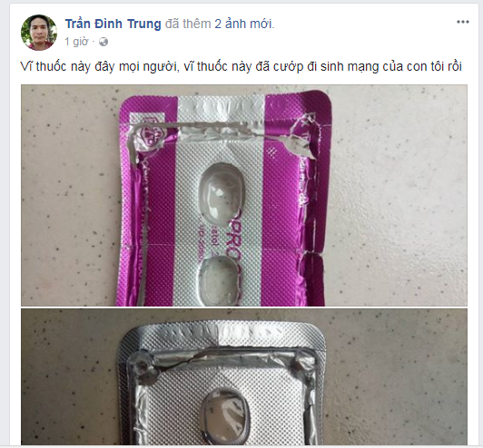Viewport: 483px width, 448px height.
Task: Open Trần Đình Trung's profile picture
Action: 39,33
